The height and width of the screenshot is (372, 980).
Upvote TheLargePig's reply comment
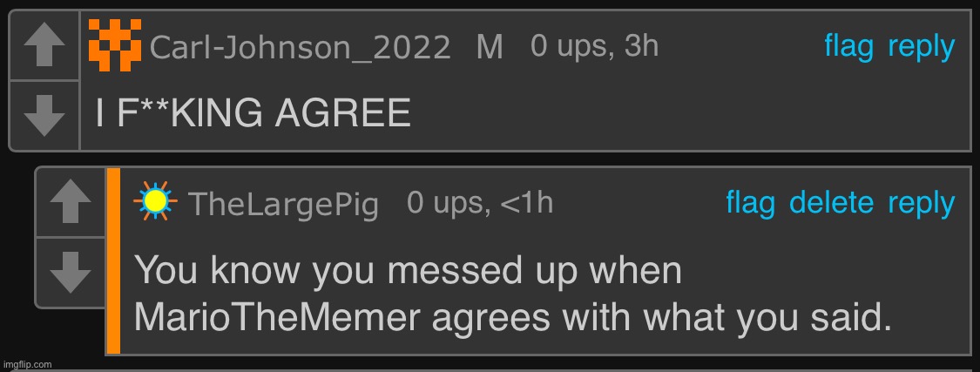pyautogui.click(x=70, y=202)
